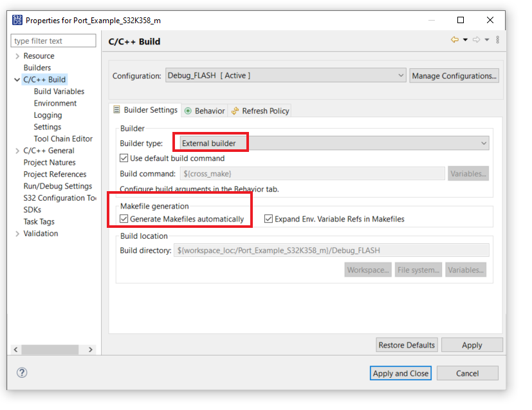Click the forward navigation arrow icon
The height and width of the screenshot is (410, 532).
coord(476,40)
